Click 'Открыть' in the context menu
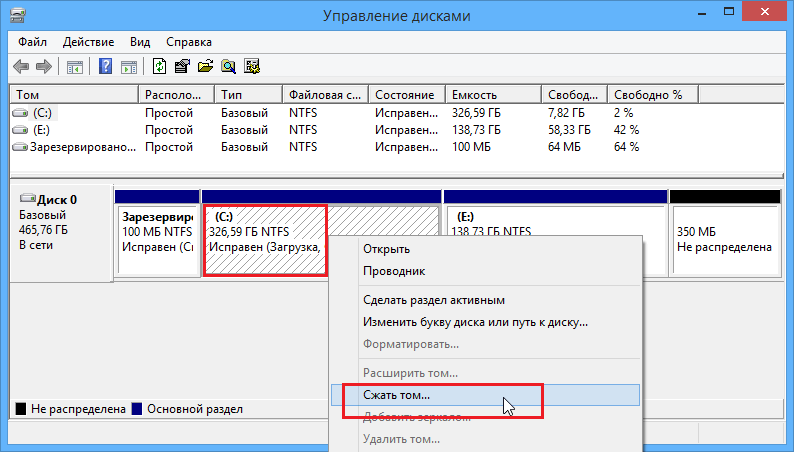Image resolution: width=794 pixels, height=452 pixels. pos(386,249)
